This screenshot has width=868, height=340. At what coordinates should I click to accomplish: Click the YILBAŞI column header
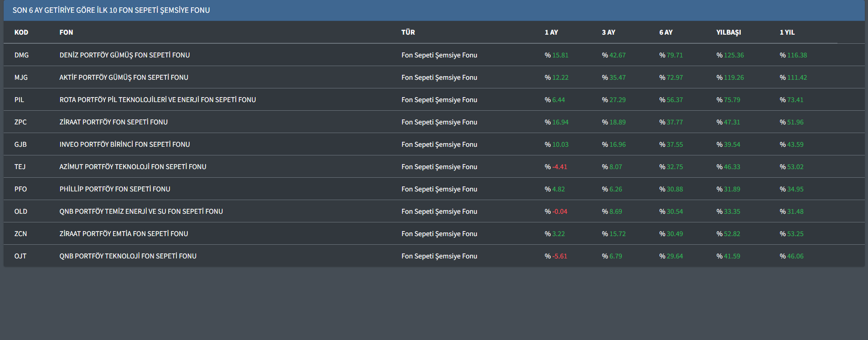(x=728, y=32)
